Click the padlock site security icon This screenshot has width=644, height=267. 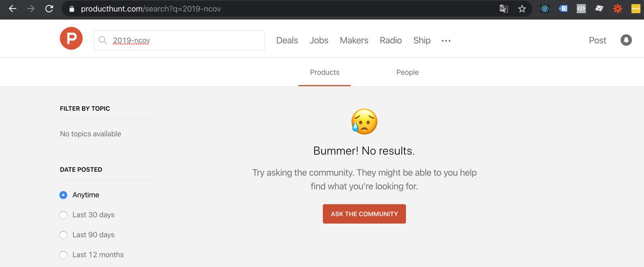pos(71,9)
